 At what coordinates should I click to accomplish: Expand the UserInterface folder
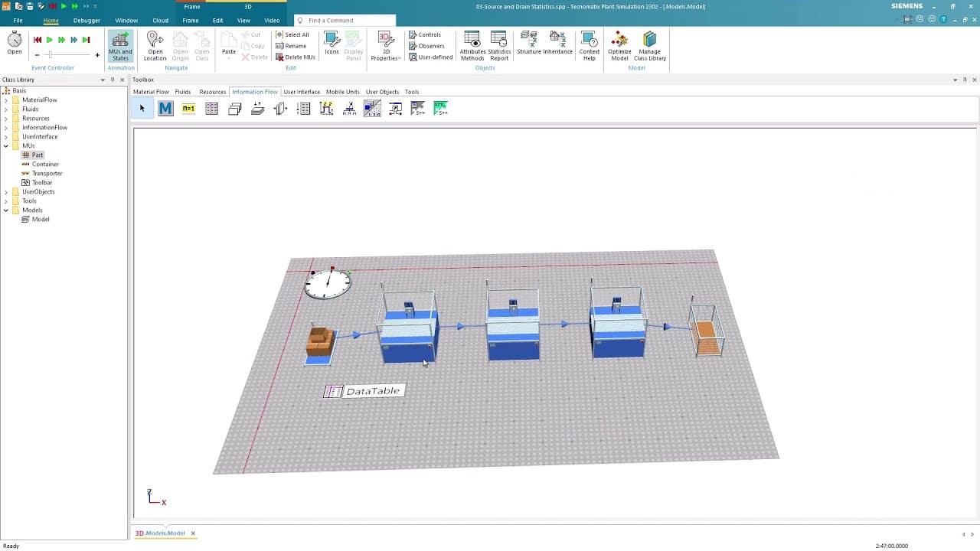tap(6, 137)
